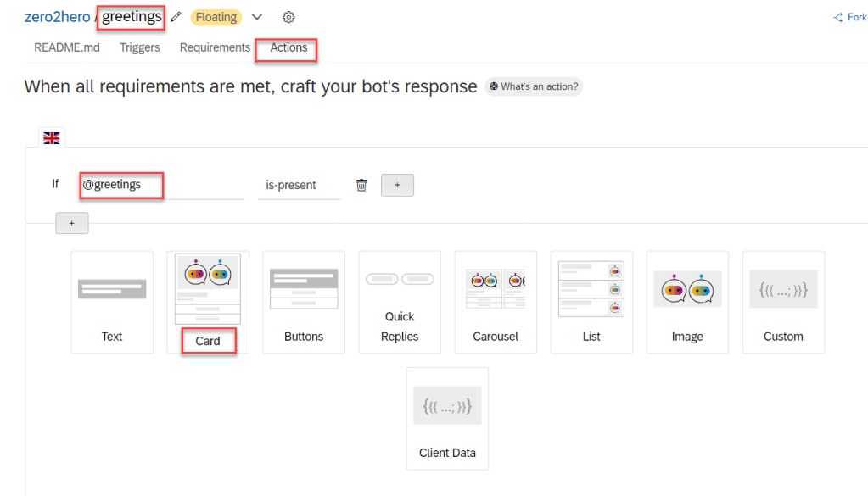Viewport: 868px width, 496px height.
Task: Click the zero2hero bot link
Action: [57, 17]
